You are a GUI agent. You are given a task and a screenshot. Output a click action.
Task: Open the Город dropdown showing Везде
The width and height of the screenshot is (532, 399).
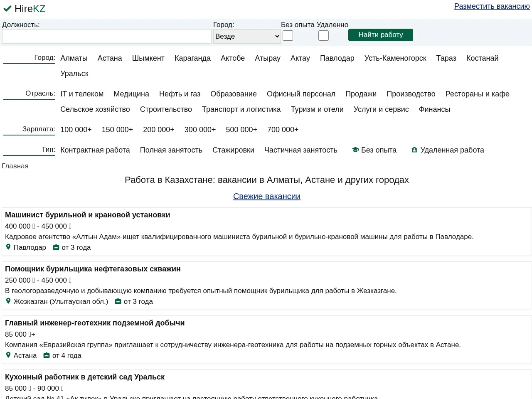(247, 36)
